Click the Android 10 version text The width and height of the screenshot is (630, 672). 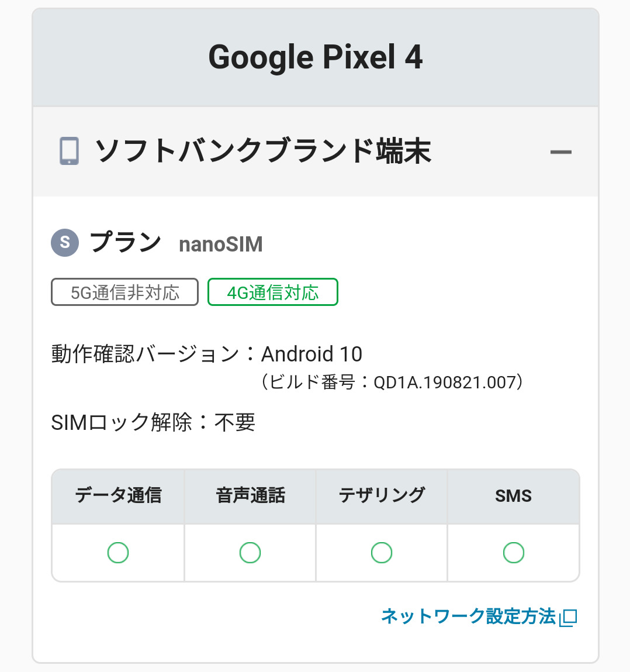click(311, 354)
